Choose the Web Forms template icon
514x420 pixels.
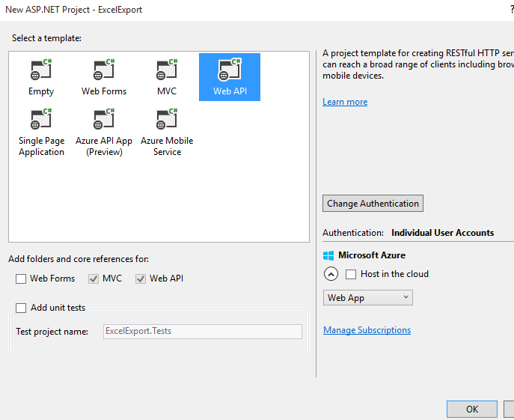[x=104, y=70]
